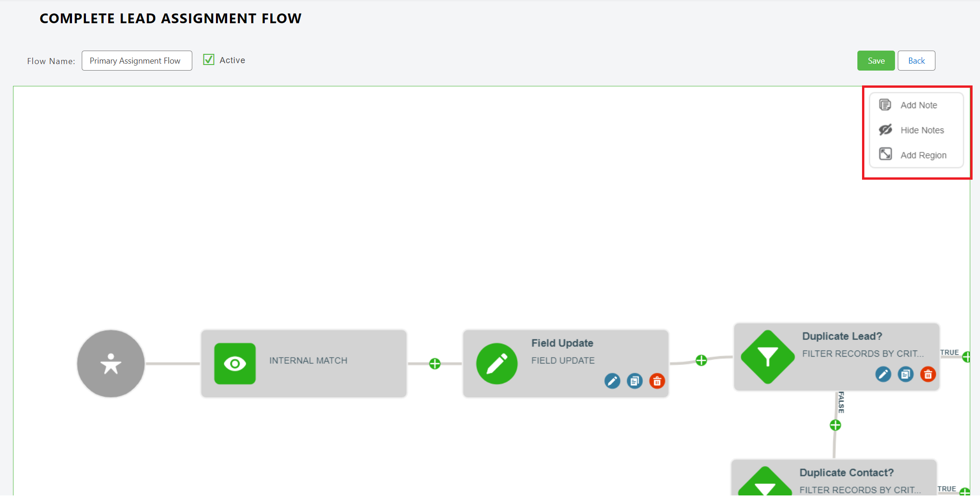Screen dimensions: 980x501
Task: Edit the Field Update node
Action: (x=612, y=381)
